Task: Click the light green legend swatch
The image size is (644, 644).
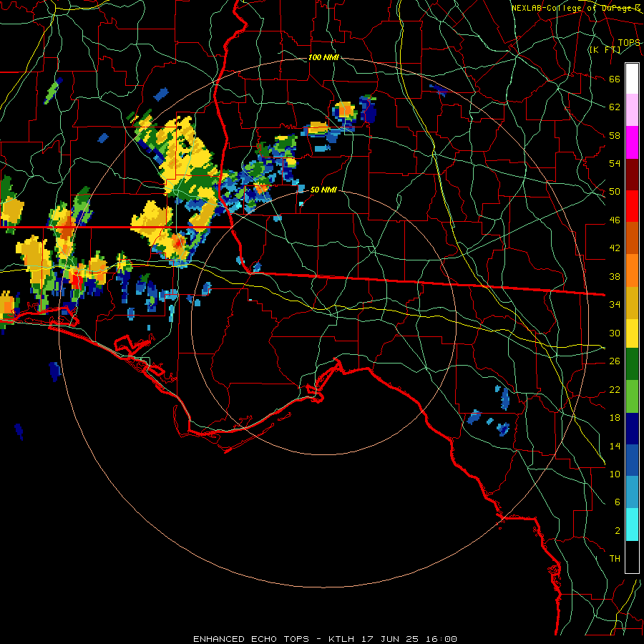Action: tap(632, 396)
